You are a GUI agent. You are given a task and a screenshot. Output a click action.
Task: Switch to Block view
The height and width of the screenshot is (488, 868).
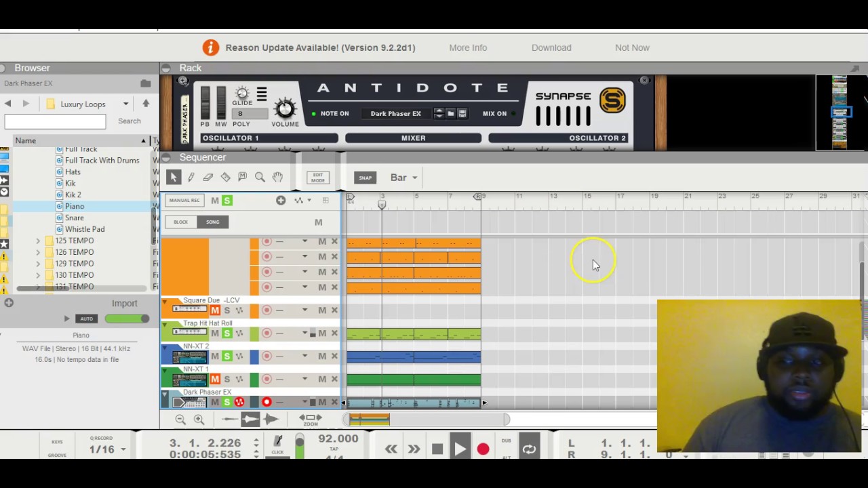pyautogui.click(x=180, y=222)
